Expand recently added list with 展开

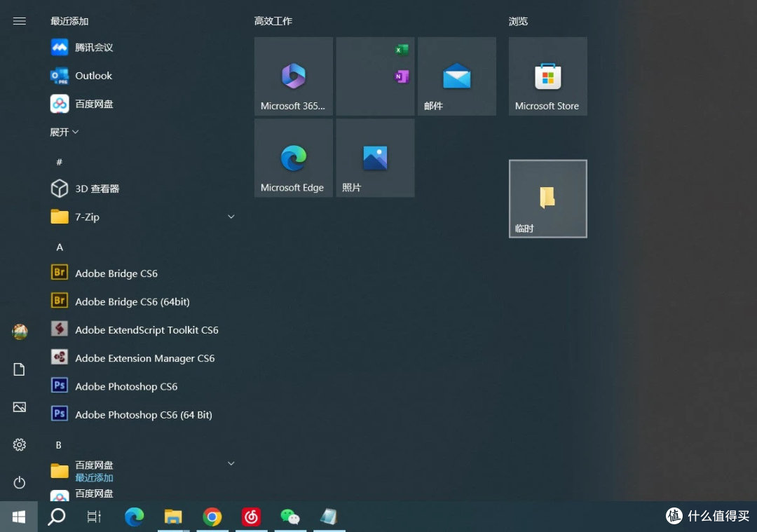tap(64, 132)
